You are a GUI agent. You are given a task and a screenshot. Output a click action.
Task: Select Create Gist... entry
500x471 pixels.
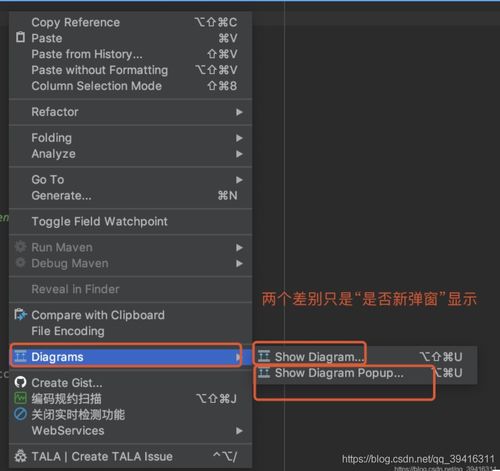131,383
